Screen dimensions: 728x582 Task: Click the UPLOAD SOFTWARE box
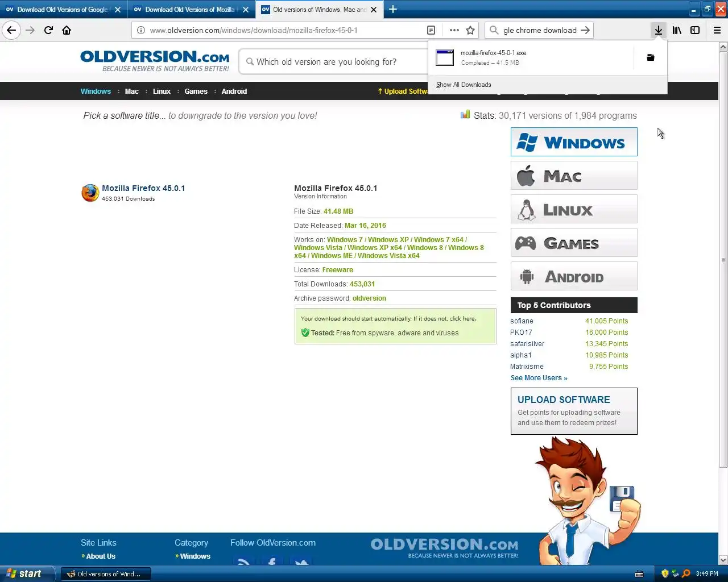pyautogui.click(x=574, y=411)
